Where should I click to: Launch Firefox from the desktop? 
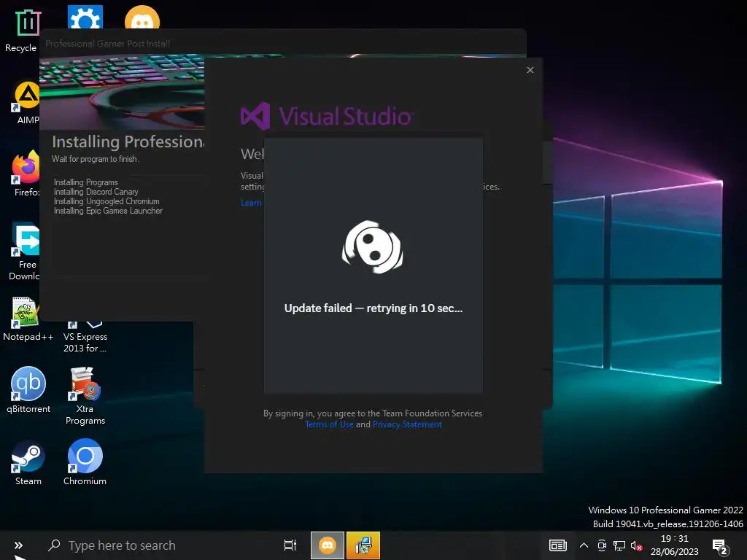point(26,167)
